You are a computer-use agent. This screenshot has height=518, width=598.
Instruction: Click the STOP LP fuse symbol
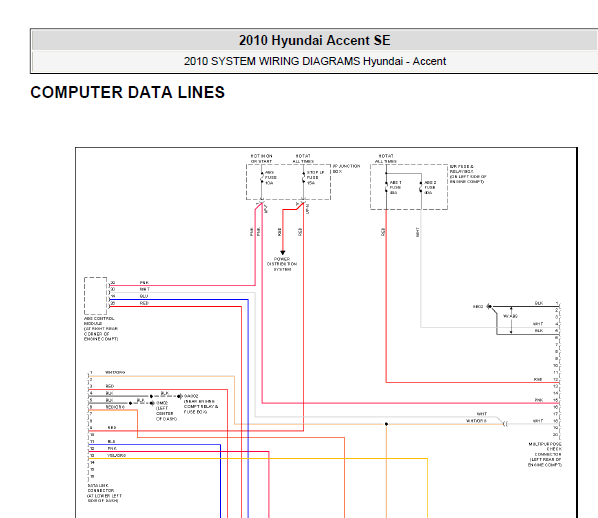pyautogui.click(x=304, y=178)
